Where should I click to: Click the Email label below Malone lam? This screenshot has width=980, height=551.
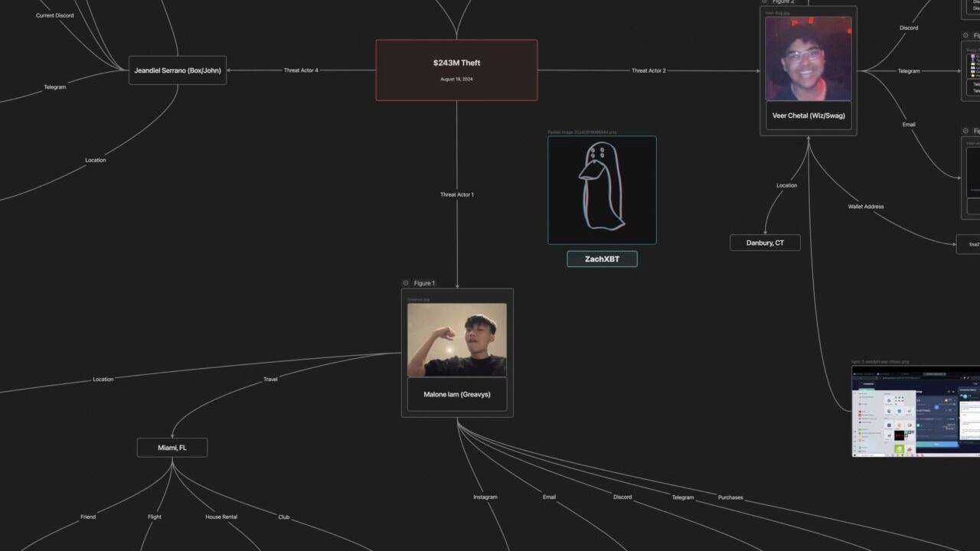click(550, 497)
